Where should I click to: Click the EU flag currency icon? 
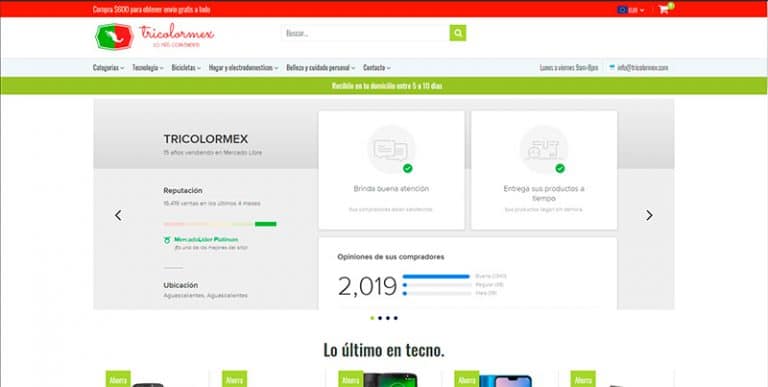(x=622, y=9)
